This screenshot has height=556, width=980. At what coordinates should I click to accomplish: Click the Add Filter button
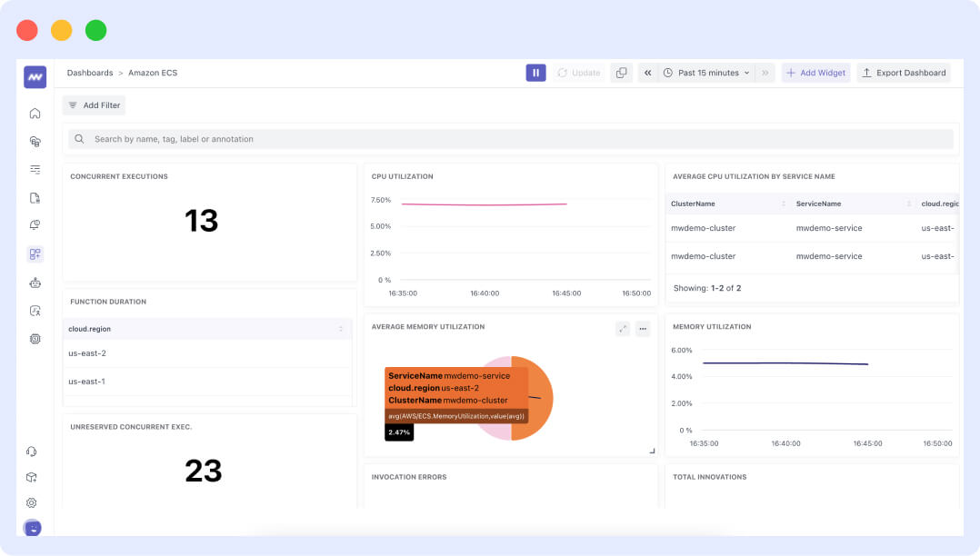(x=94, y=105)
